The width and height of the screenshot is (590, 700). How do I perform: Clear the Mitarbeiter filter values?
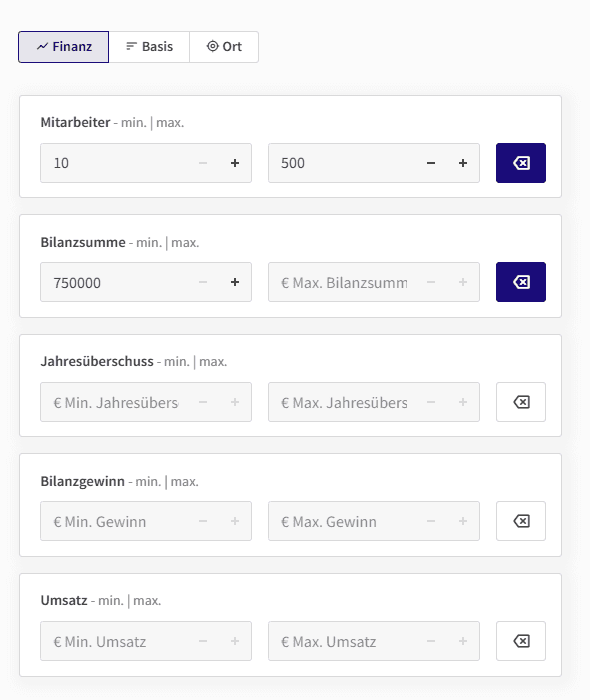[x=520, y=163]
